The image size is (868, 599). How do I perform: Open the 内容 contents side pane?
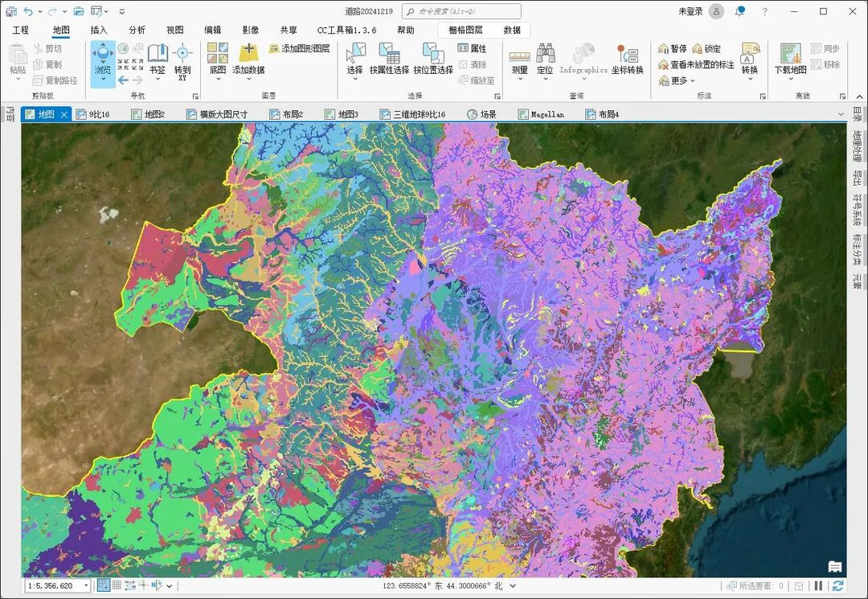tap(10, 115)
